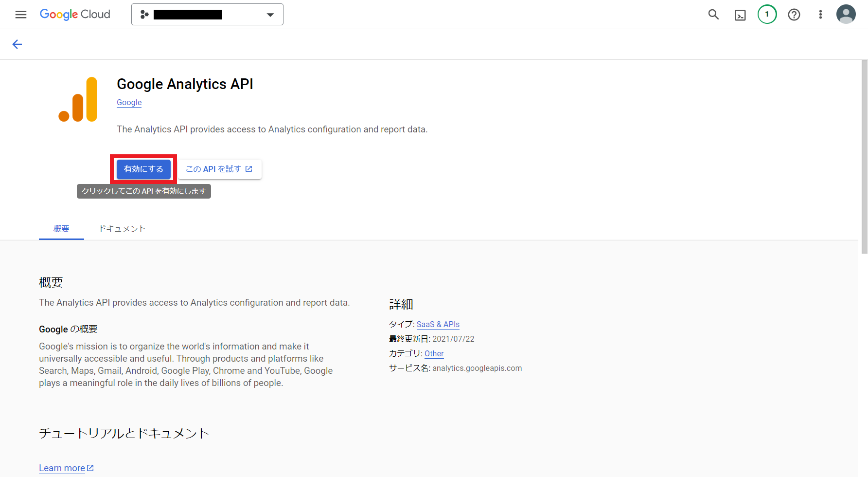Screen dimensions: 868x477
Task: Click the 詳細 section heading
Action: tap(401, 305)
